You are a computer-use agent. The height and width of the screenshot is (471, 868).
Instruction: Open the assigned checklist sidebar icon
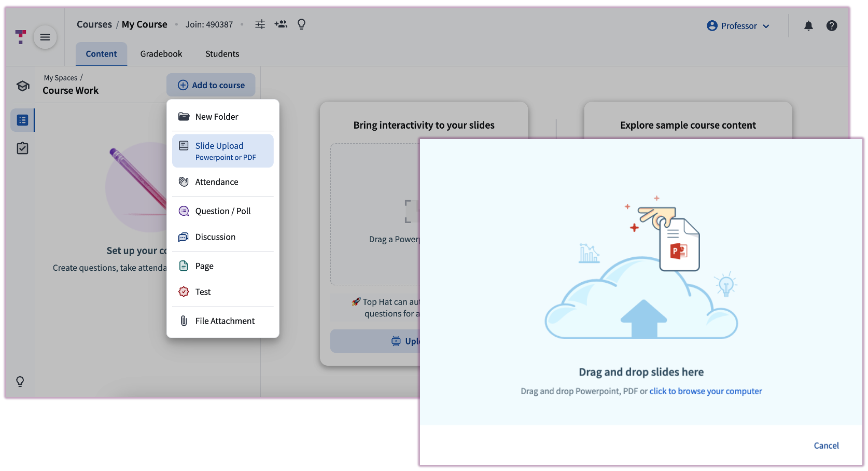[22, 148]
